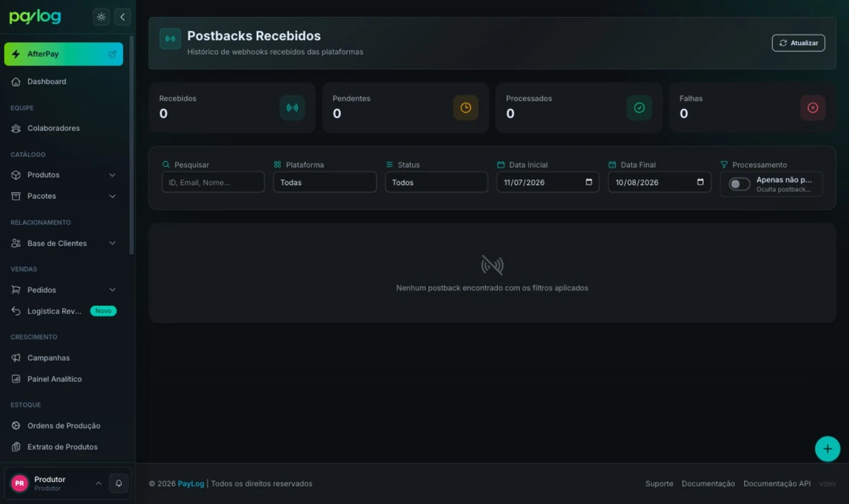Open the Suporte footer link

click(x=659, y=483)
